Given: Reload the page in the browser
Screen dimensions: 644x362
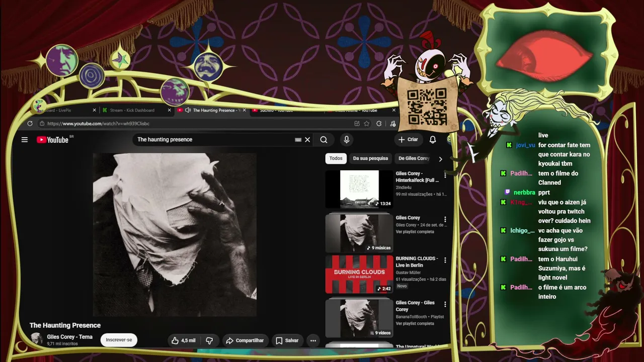Looking at the screenshot, I should pyautogui.click(x=30, y=124).
